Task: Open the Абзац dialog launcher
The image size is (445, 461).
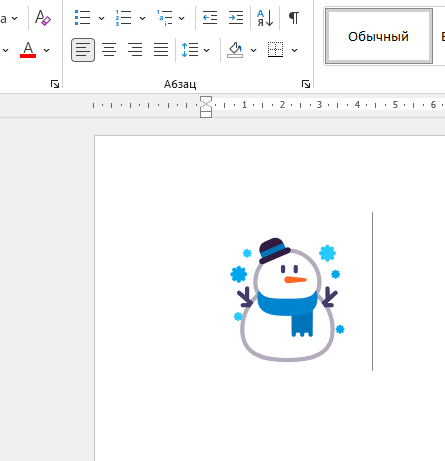Action: (x=306, y=84)
